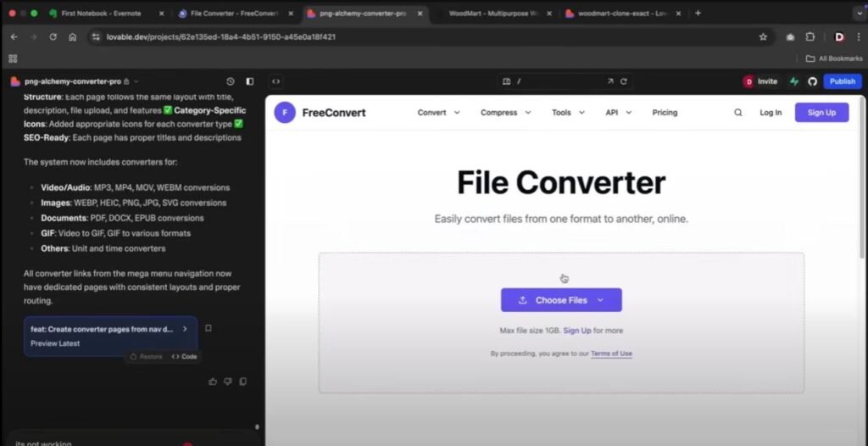The width and height of the screenshot is (868, 446).
Task: Open the Supabase lightning bolt integration
Action: tap(794, 81)
